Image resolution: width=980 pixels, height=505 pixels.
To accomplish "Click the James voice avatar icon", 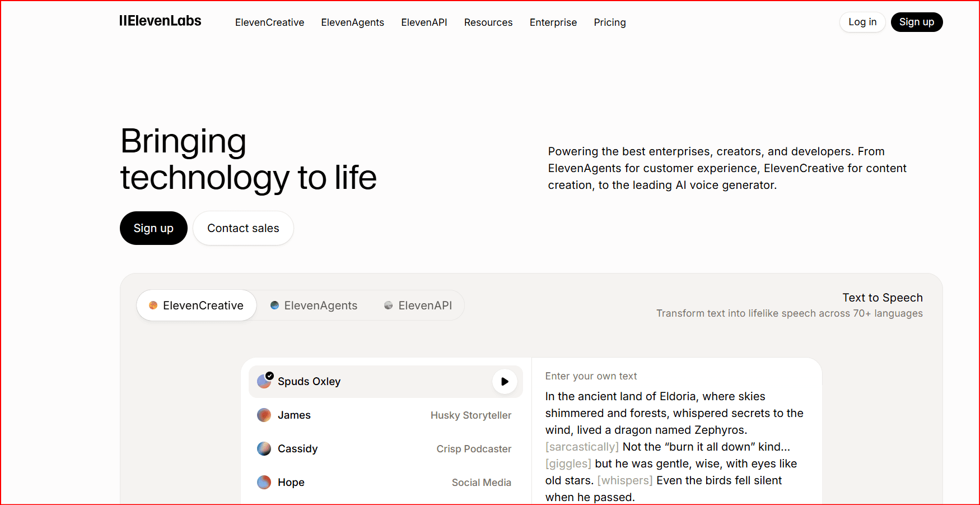I will click(264, 415).
